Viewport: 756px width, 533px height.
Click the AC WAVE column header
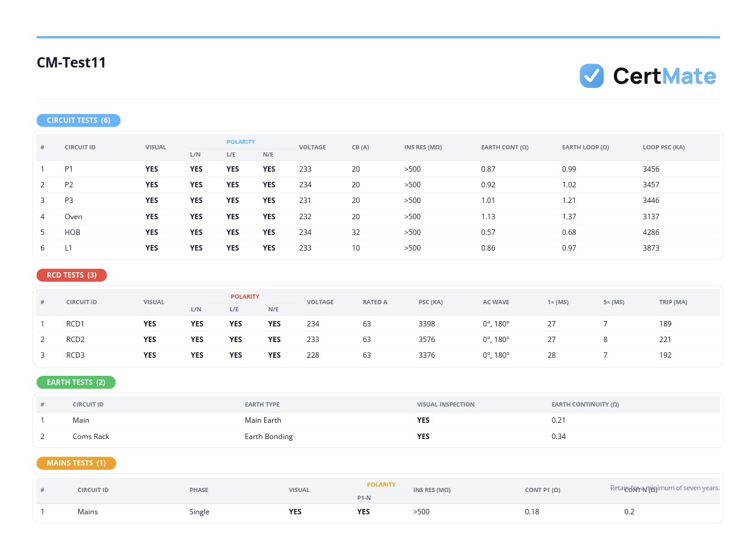(496, 302)
